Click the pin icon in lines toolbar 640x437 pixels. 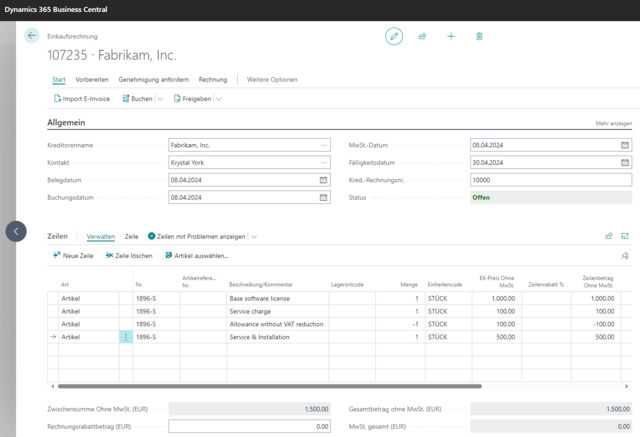(x=625, y=256)
